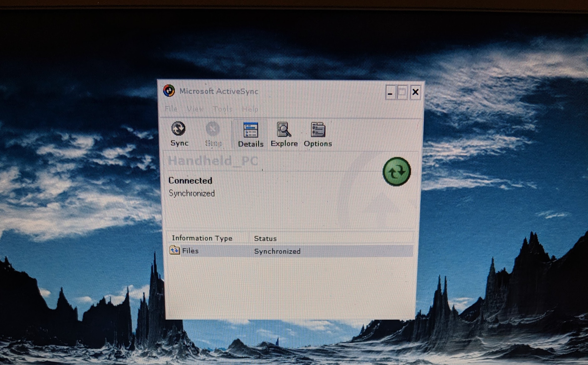Select the Synchronized status in Files row
The image size is (588, 365).
[277, 251]
